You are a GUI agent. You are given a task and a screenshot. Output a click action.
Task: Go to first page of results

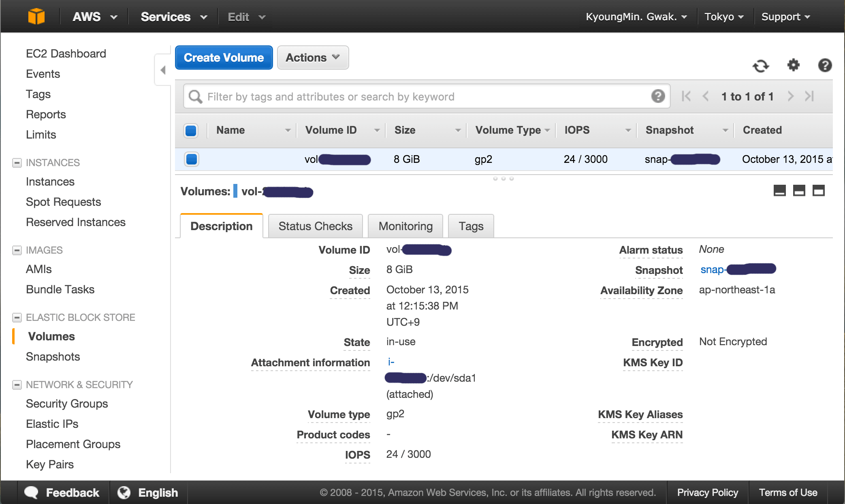coord(686,96)
